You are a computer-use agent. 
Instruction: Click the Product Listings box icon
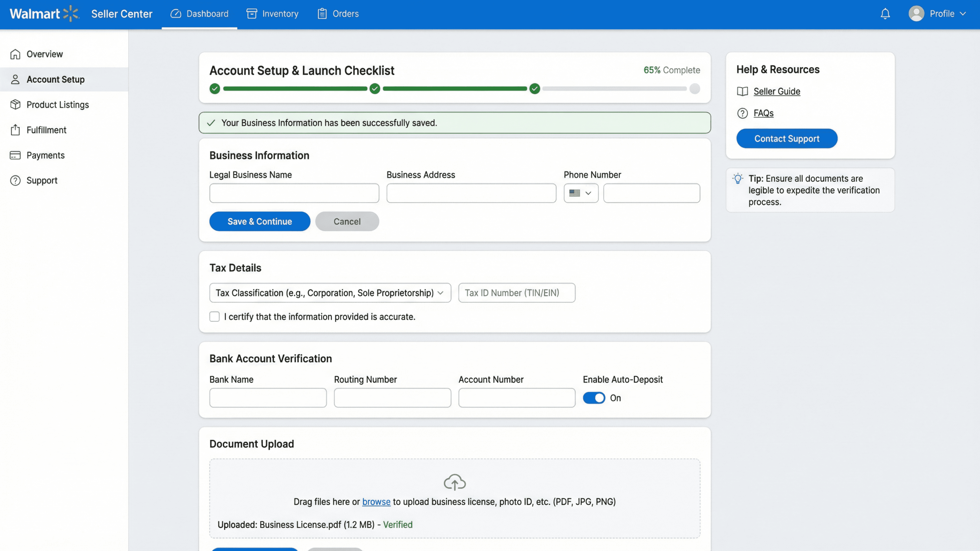click(x=15, y=105)
